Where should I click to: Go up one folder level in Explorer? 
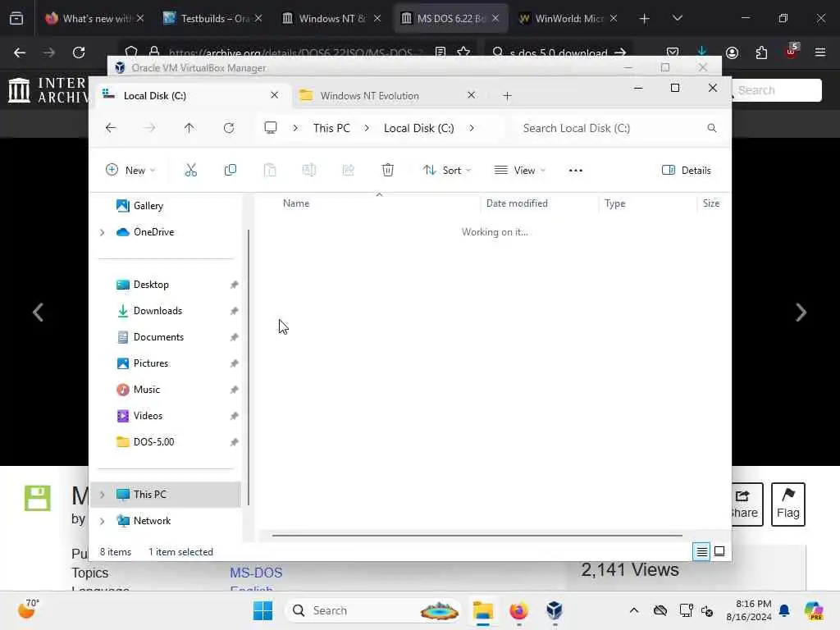[x=189, y=128]
